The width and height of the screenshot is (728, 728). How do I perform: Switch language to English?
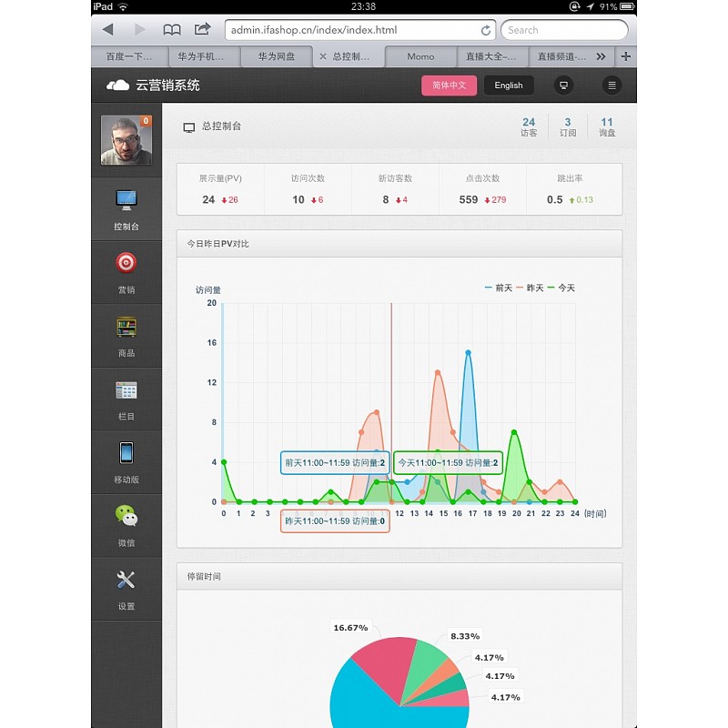[509, 86]
